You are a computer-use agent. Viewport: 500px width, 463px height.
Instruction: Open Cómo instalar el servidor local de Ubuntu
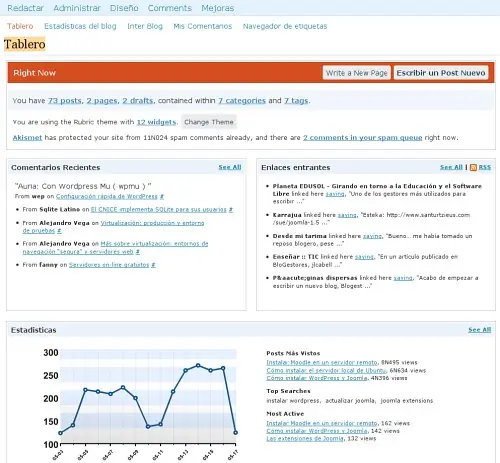coord(326,370)
